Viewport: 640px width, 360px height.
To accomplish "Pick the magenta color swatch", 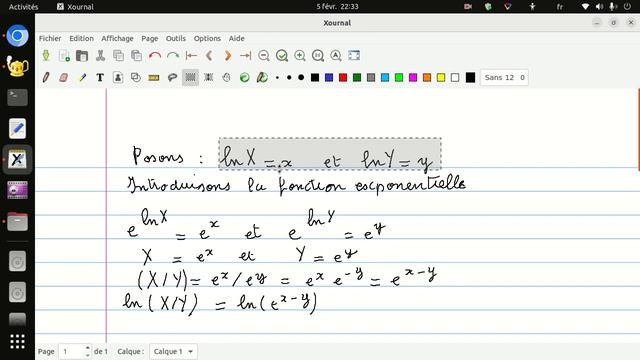I will (413, 78).
